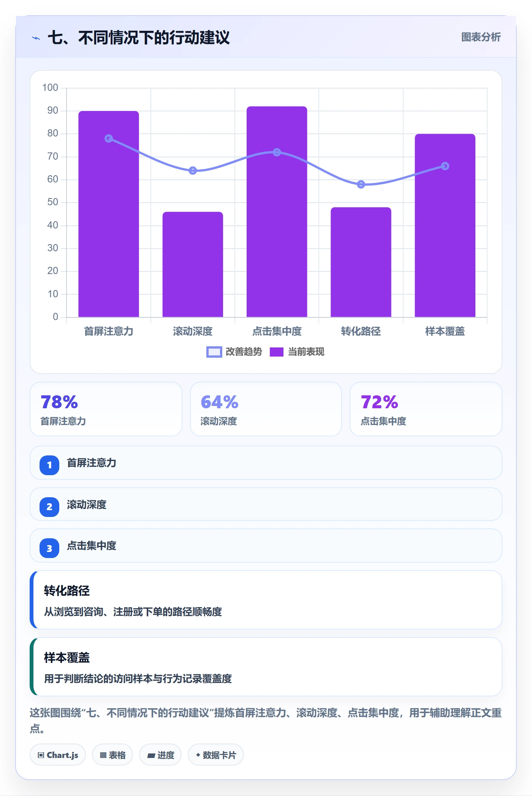The height and width of the screenshot is (796, 532).
Task: Click the trend line point above 样本覆盖
Action: pyautogui.click(x=445, y=166)
